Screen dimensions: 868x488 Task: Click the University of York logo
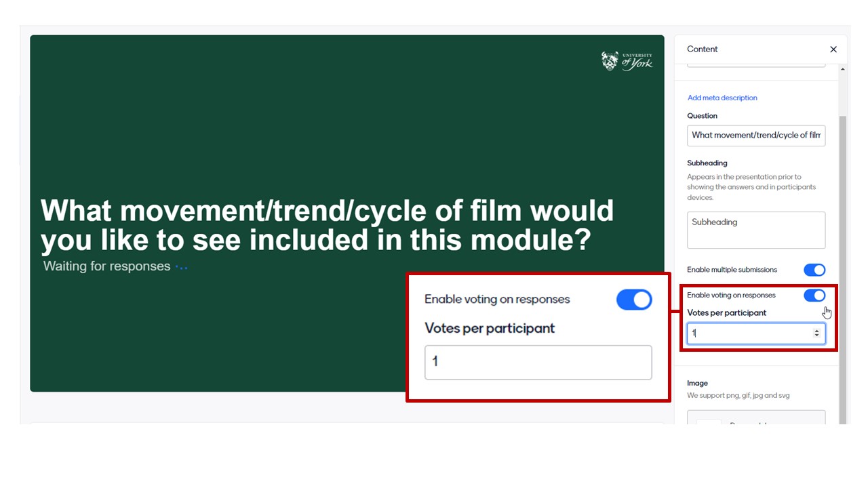click(627, 61)
